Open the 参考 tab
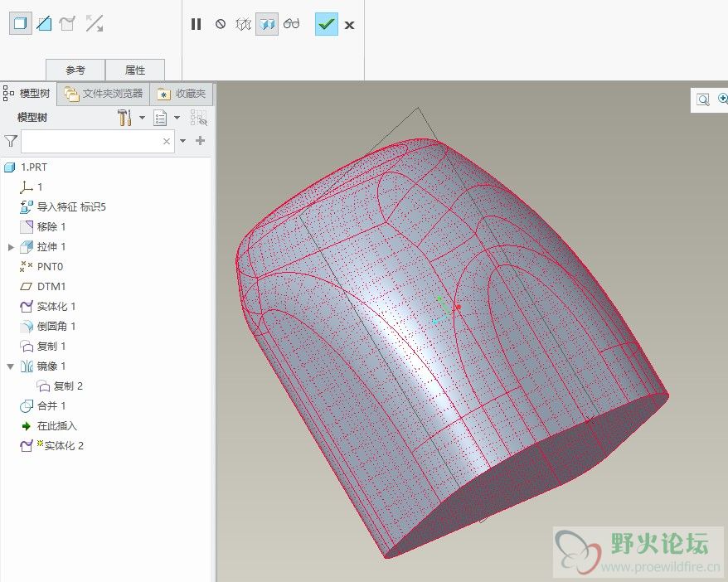Viewport: 728px width, 582px height. [x=75, y=70]
